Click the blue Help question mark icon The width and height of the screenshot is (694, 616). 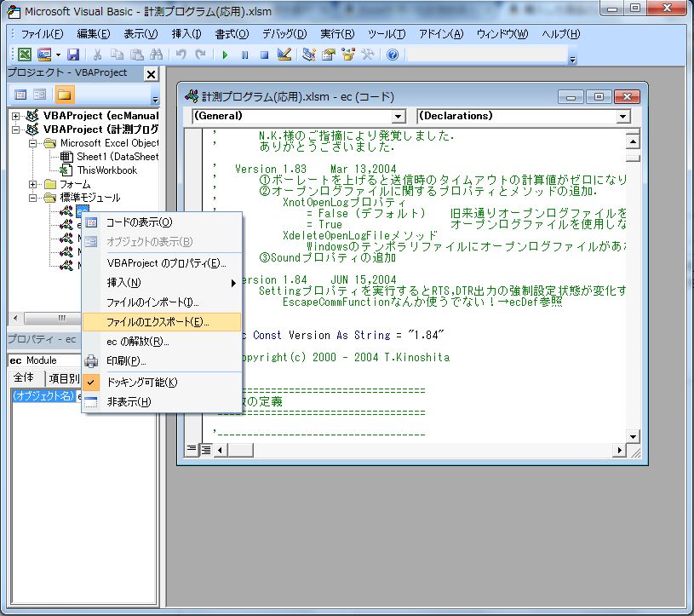click(393, 55)
